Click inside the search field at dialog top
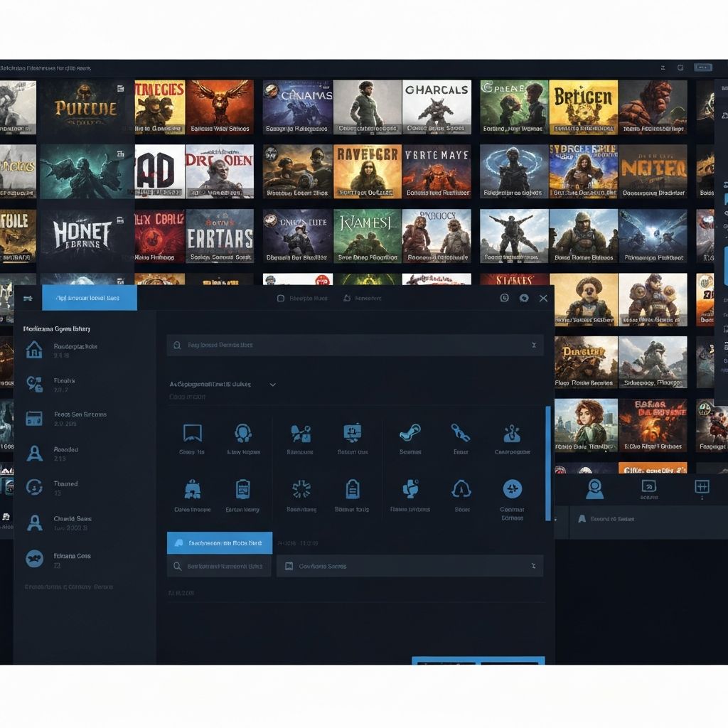728x728 pixels. click(348, 346)
